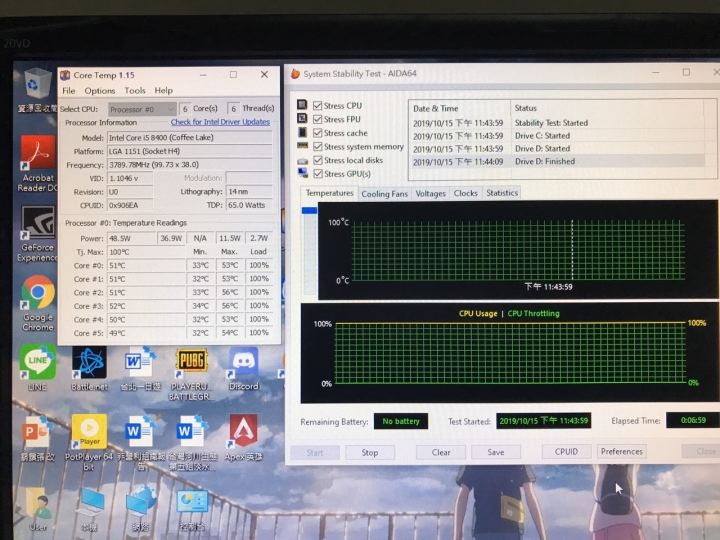Screen dimensions: 720x540
Task: Launch Battle.net desktop icon
Action: click(90, 368)
